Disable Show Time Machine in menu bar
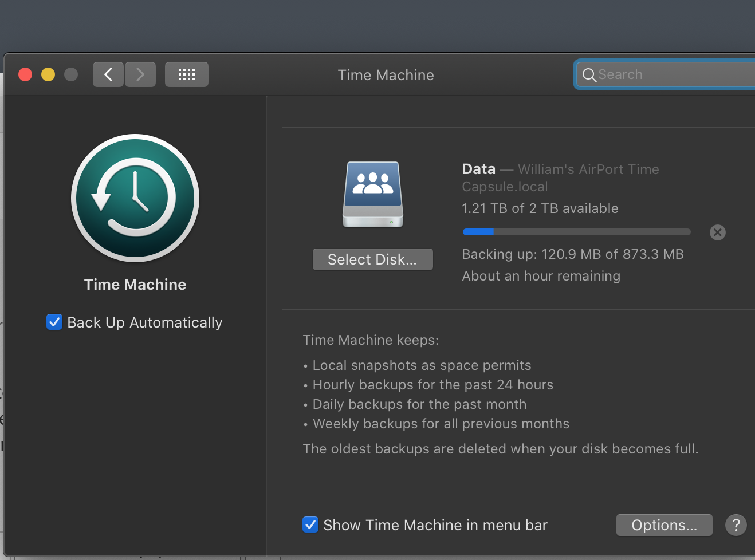755x560 pixels. point(310,525)
